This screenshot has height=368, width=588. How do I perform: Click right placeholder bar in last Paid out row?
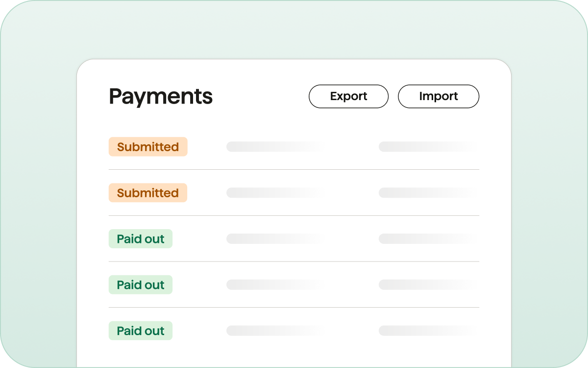(421, 331)
